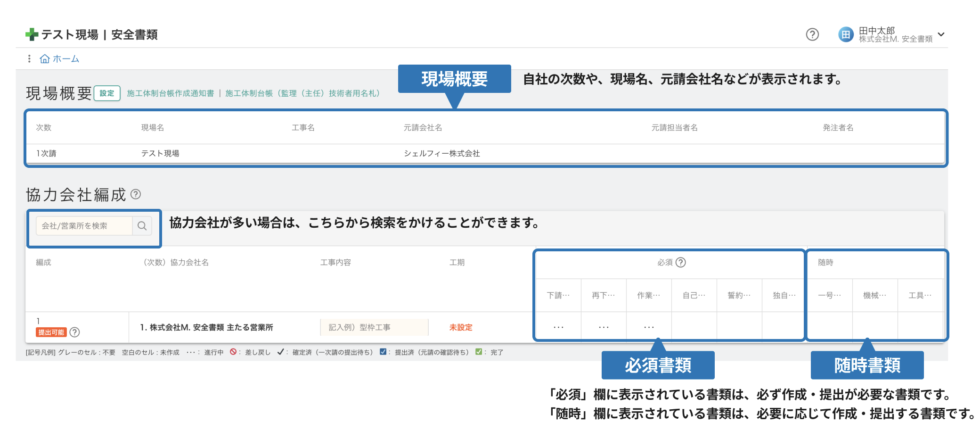Expand the 田中太郎 user account dropdown

point(941,34)
